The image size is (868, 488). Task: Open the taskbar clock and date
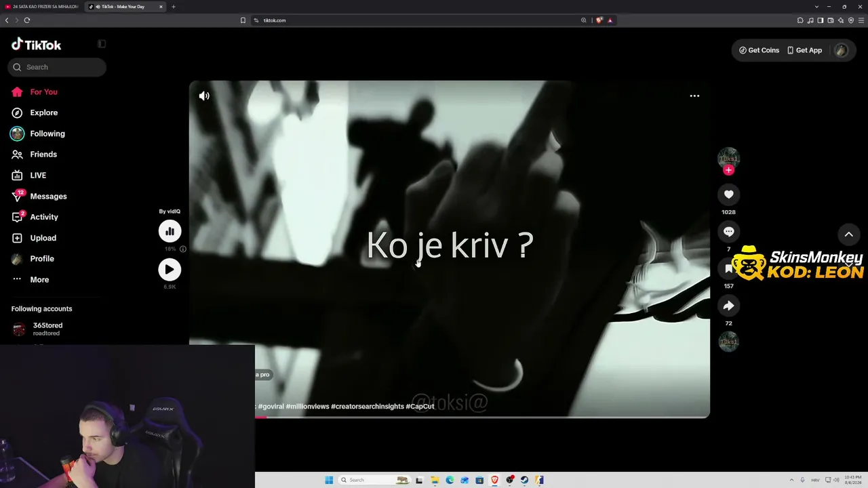pyautogui.click(x=853, y=480)
